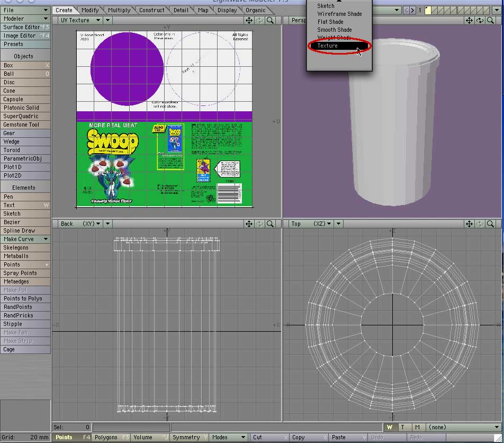This screenshot has height=443, width=504.
Task: Switch to Volume selection mode
Action: coord(150,438)
